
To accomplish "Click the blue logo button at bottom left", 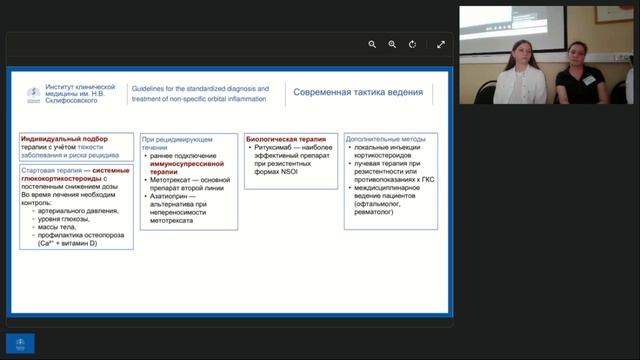I will (20, 343).
